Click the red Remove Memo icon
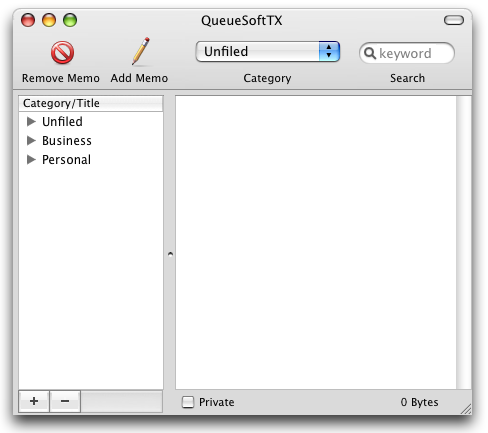Viewport: 488px width, 433px height. 62,52
